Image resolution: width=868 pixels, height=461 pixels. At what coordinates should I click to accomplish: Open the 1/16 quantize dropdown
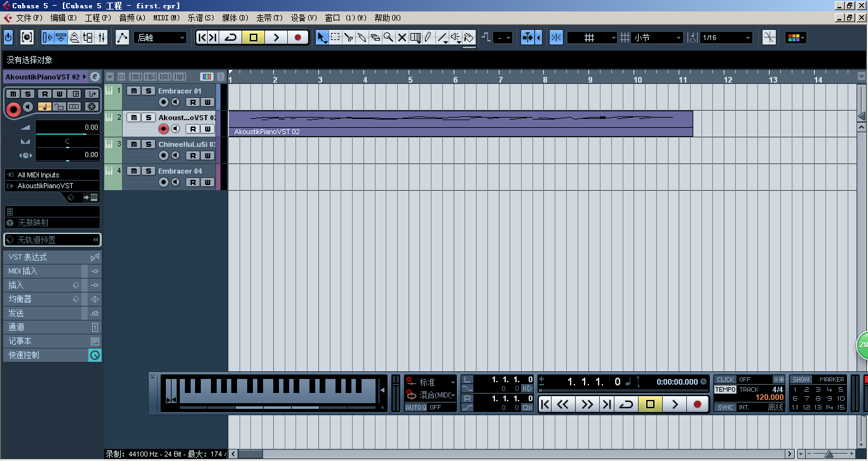(726, 38)
